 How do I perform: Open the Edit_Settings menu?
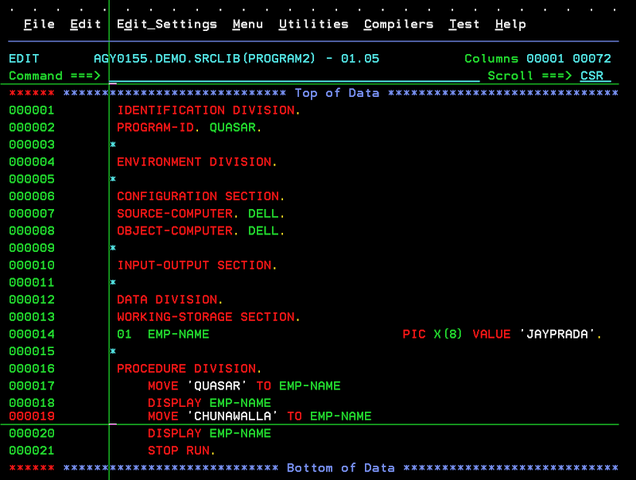pyautogui.click(x=167, y=24)
